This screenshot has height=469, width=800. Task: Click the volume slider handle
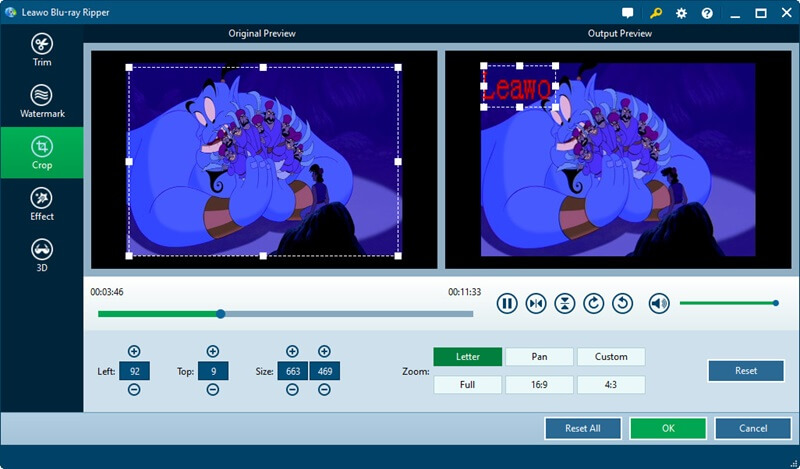pos(775,303)
